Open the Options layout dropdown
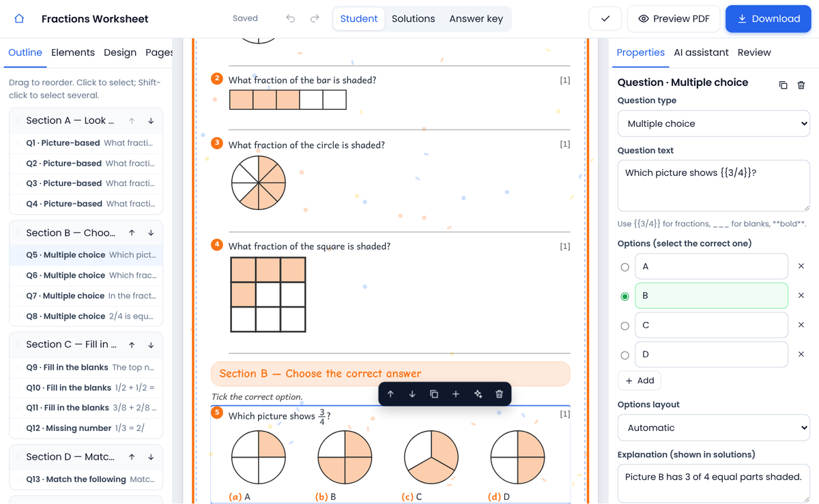This screenshot has height=504, width=819. click(x=713, y=428)
